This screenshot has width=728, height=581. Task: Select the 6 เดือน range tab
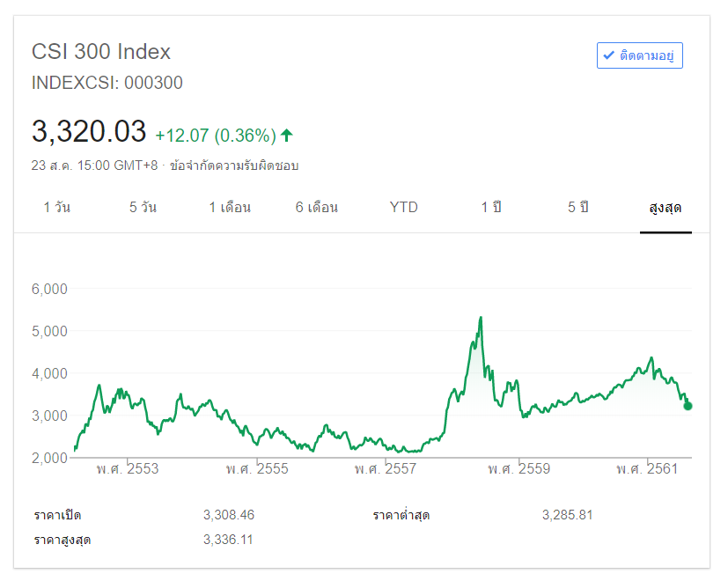click(x=317, y=208)
